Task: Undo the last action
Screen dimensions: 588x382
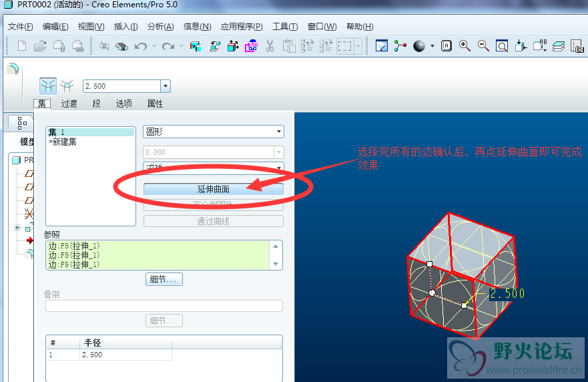Action: tap(141, 46)
